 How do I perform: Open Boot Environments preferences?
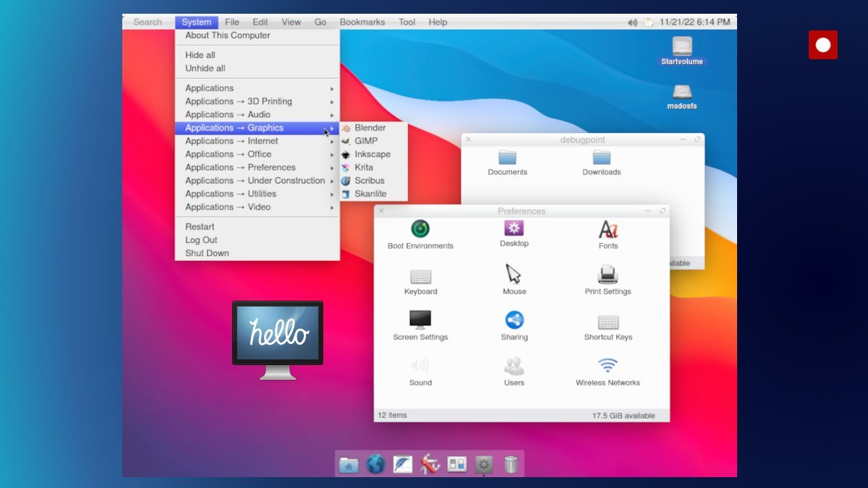point(420,231)
